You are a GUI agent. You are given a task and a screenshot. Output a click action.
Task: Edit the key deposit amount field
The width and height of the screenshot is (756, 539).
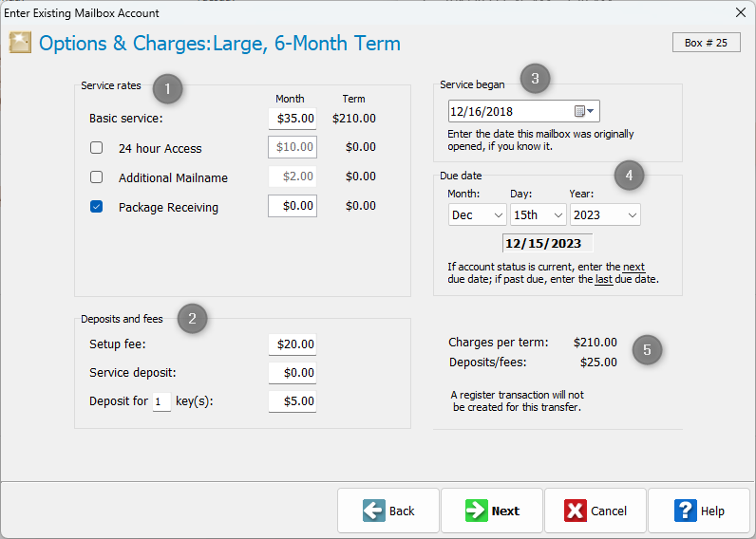[x=293, y=400]
